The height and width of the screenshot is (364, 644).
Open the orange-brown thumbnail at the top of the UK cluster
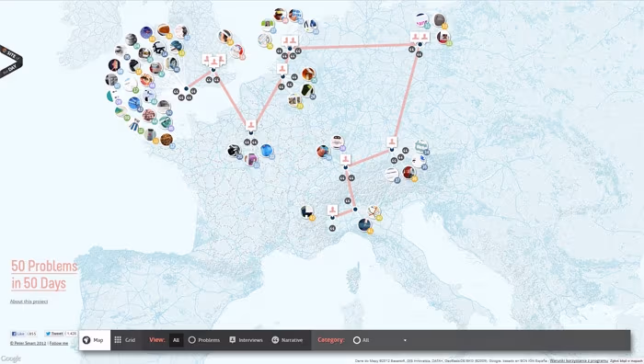tap(164, 30)
